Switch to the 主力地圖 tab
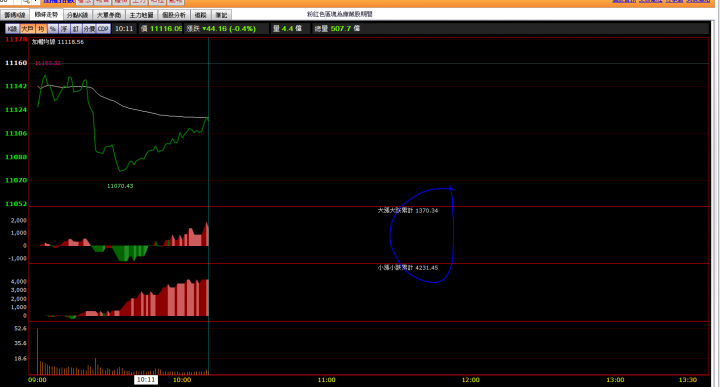The image size is (720, 387). tap(141, 15)
